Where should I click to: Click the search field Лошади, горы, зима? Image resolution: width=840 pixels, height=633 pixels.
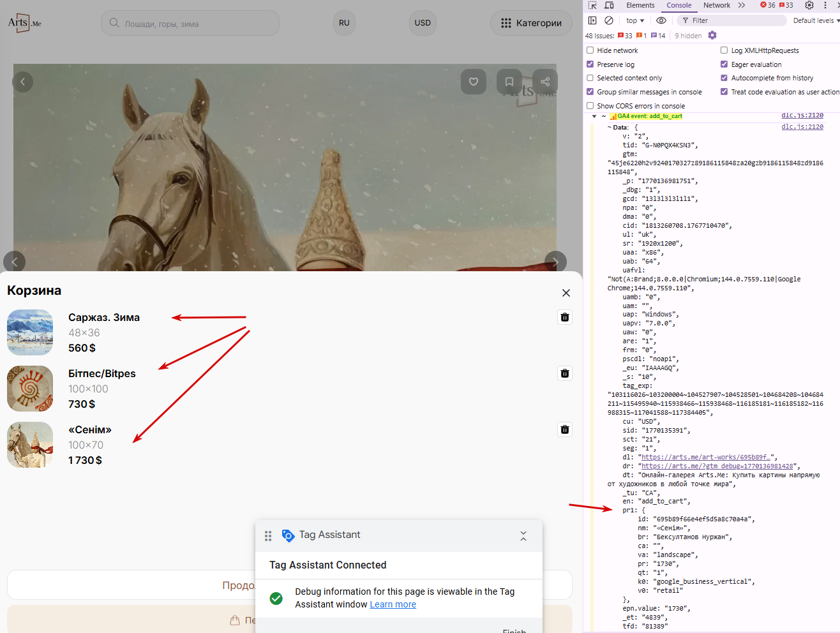pyautogui.click(x=190, y=23)
